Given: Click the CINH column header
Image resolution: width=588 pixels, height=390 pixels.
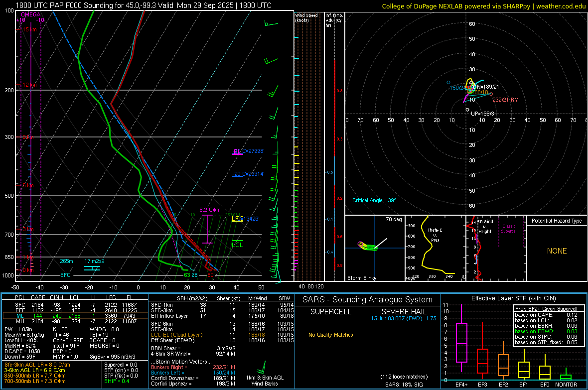Looking at the screenshot, I should pyautogui.click(x=57, y=298).
